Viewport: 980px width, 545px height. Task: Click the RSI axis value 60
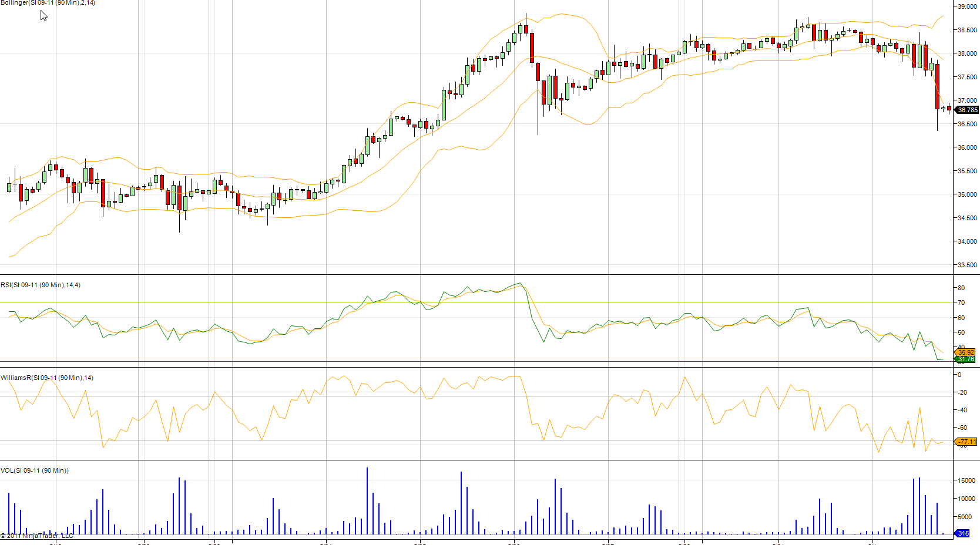961,318
